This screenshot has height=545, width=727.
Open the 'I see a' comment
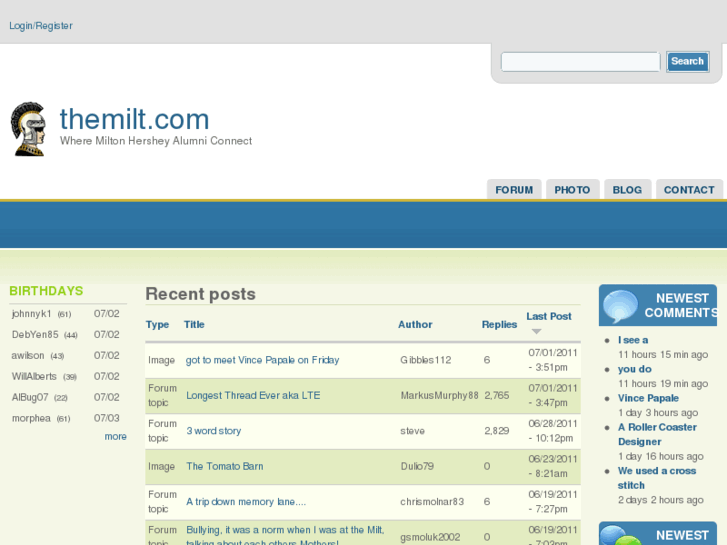coord(633,340)
